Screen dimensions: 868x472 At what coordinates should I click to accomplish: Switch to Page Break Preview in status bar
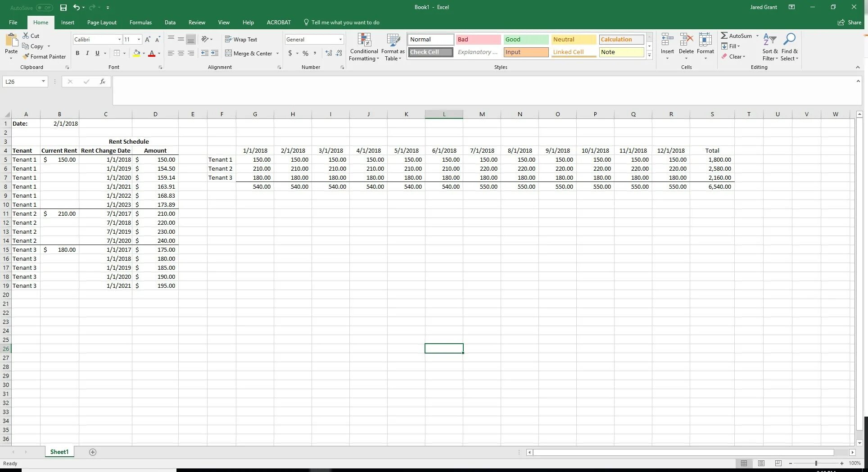tap(778, 463)
